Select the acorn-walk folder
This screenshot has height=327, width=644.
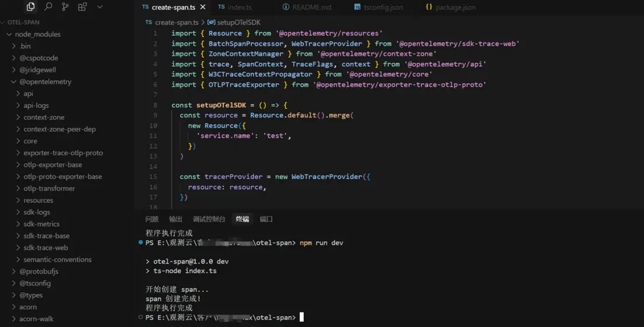(36, 319)
